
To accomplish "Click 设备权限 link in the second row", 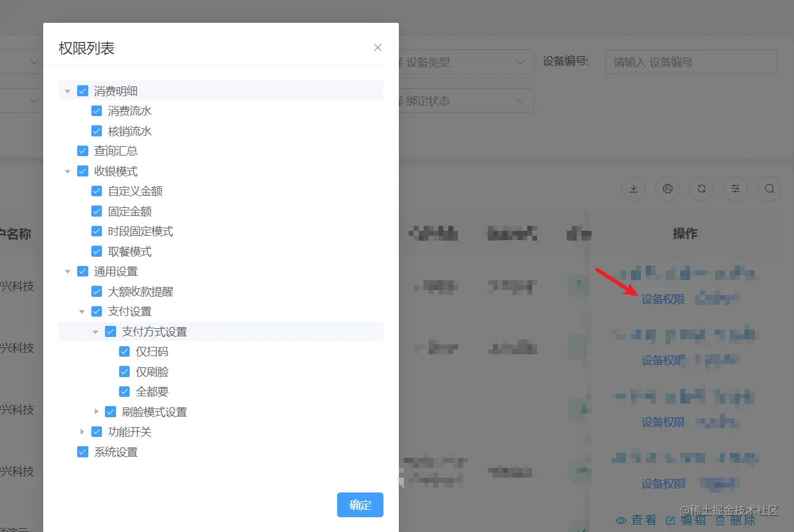I will pos(663,360).
